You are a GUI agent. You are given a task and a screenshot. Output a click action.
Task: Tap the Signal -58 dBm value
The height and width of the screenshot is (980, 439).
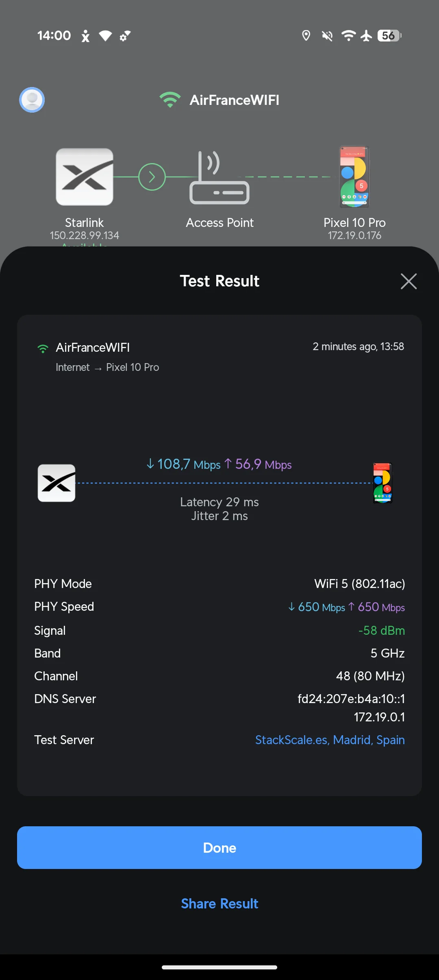381,630
